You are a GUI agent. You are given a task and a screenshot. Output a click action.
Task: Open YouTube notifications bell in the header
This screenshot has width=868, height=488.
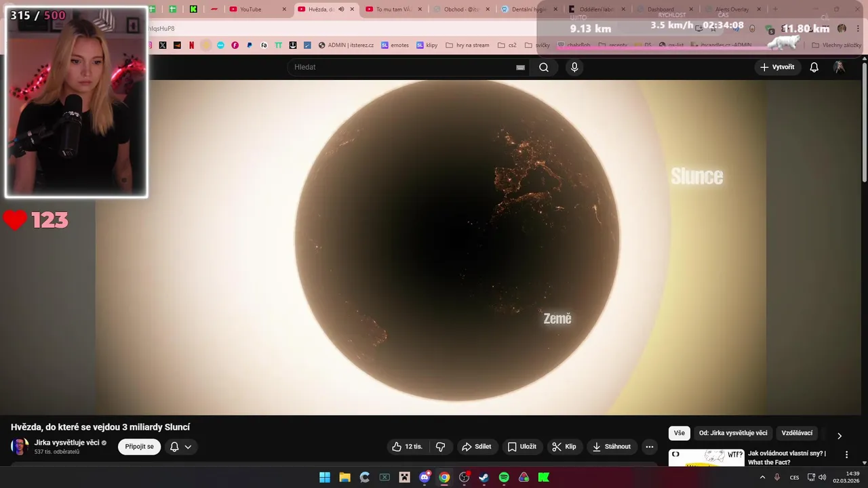point(814,67)
